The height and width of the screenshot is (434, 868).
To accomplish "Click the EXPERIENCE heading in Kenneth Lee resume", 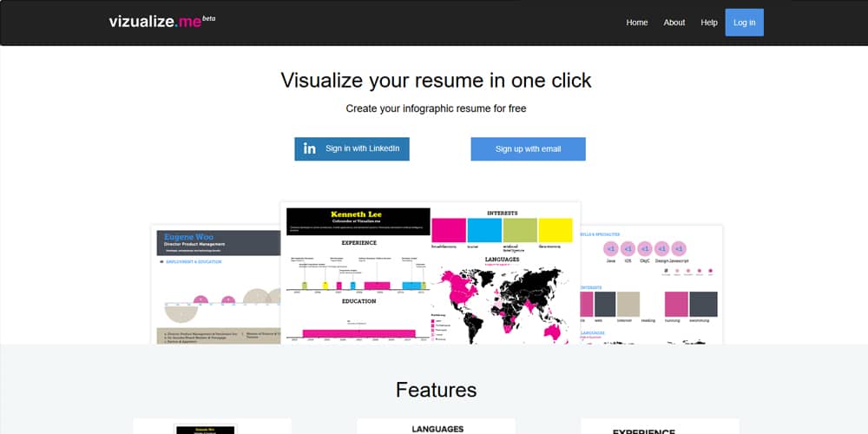I will [358, 242].
